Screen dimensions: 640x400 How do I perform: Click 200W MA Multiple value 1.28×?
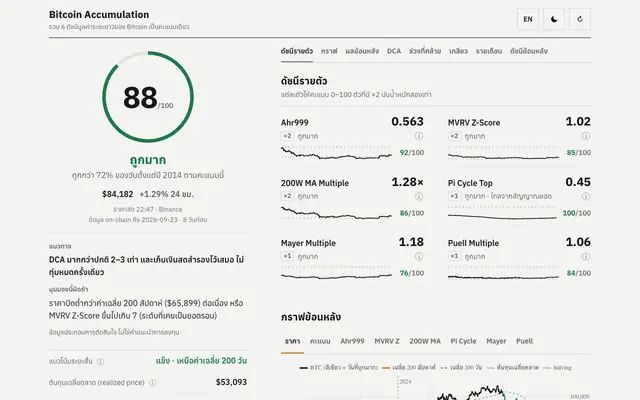click(407, 182)
